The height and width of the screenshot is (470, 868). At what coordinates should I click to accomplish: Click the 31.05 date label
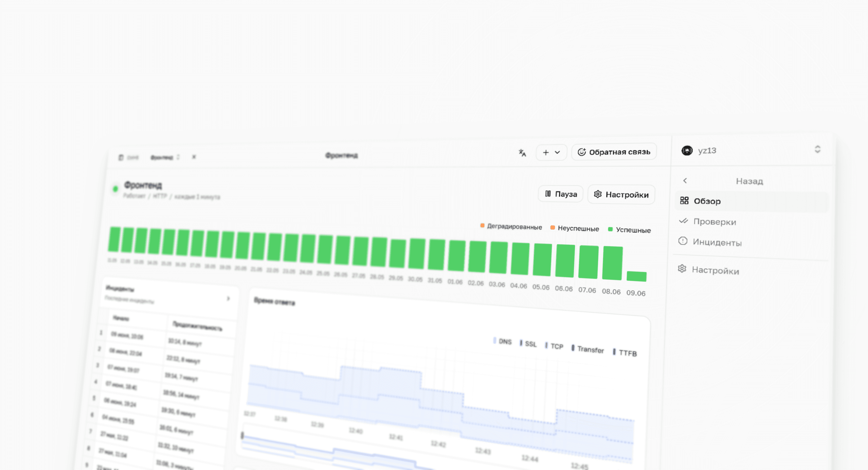tap(435, 280)
